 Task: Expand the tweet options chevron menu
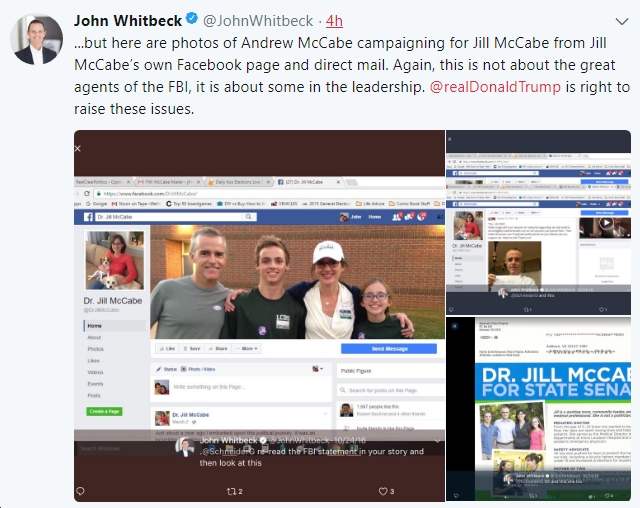tap(622, 21)
